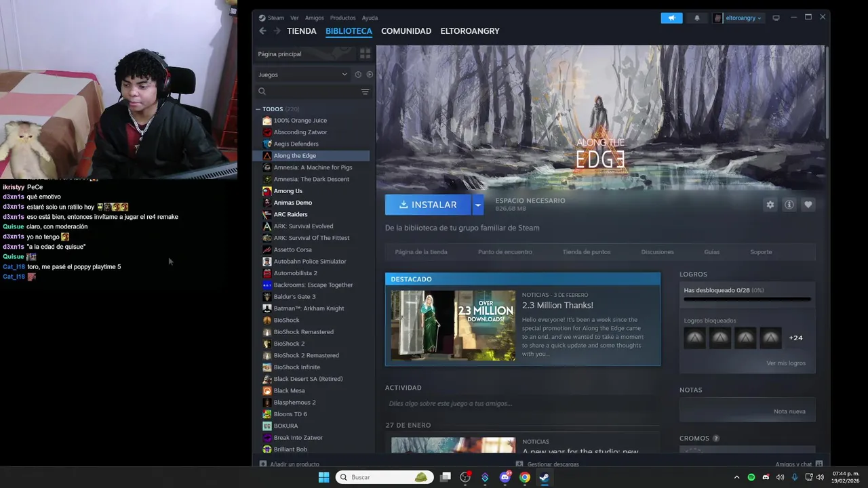Open Tienda de puntos link

click(587, 252)
